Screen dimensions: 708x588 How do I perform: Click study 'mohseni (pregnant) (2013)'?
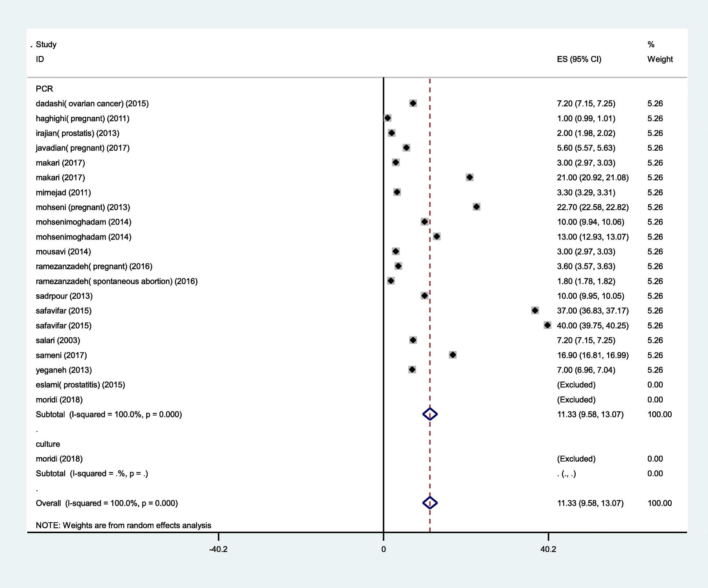[83, 207]
